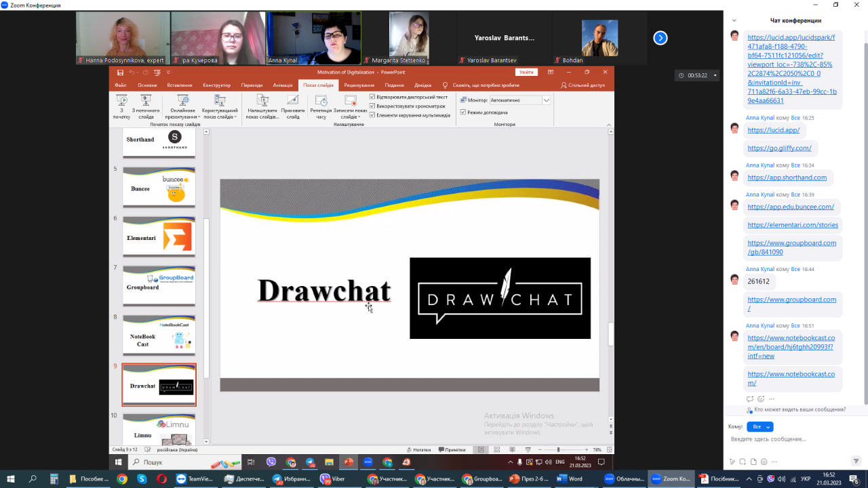
Task: Toggle 'Режим доповідача' presenter view checkbox
Action: tap(462, 112)
